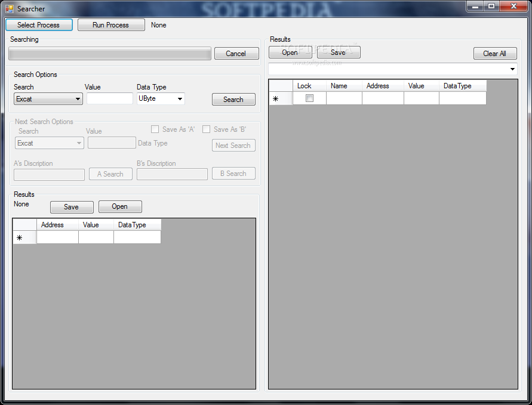The image size is (532, 405).
Task: Click the Open button in right Results panel
Action: pos(290,52)
